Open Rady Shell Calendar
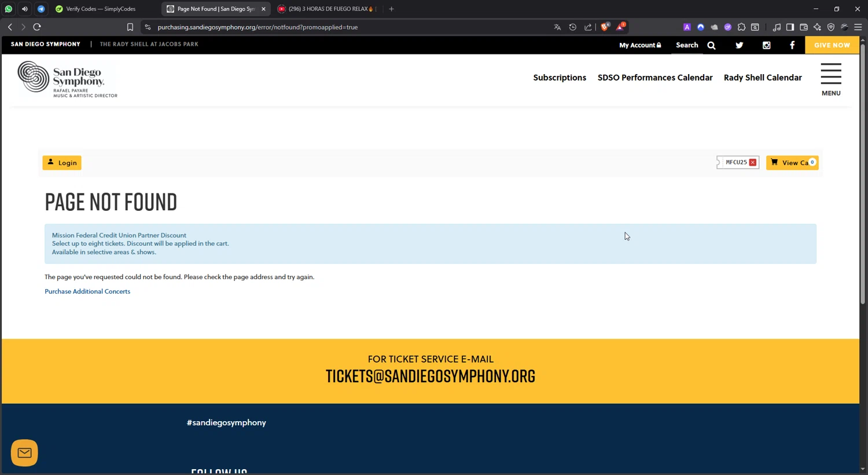Viewport: 868px width, 475px height. coord(763,78)
